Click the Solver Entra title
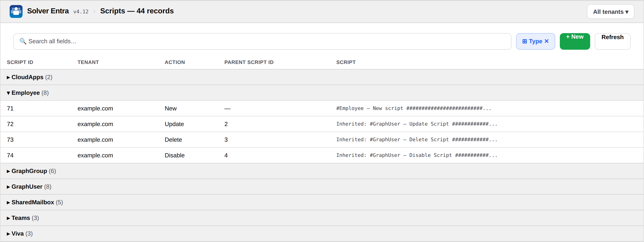644x242 pixels. (48, 11)
